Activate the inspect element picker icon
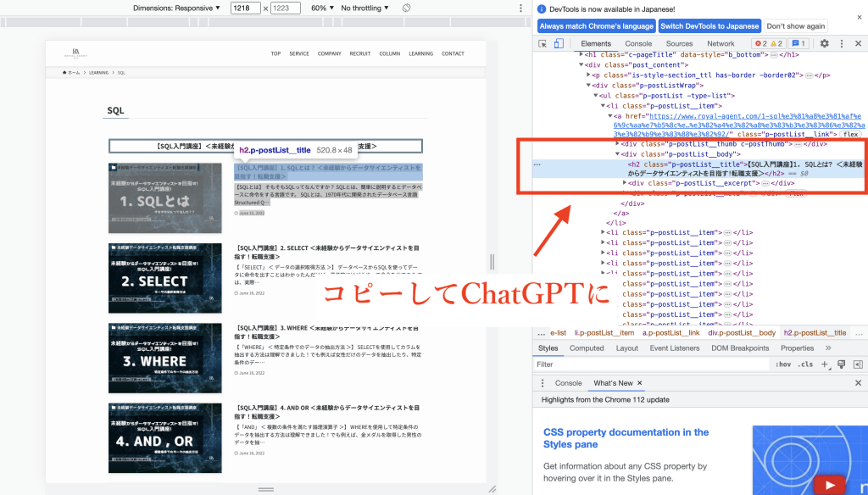868x495 pixels. point(542,43)
